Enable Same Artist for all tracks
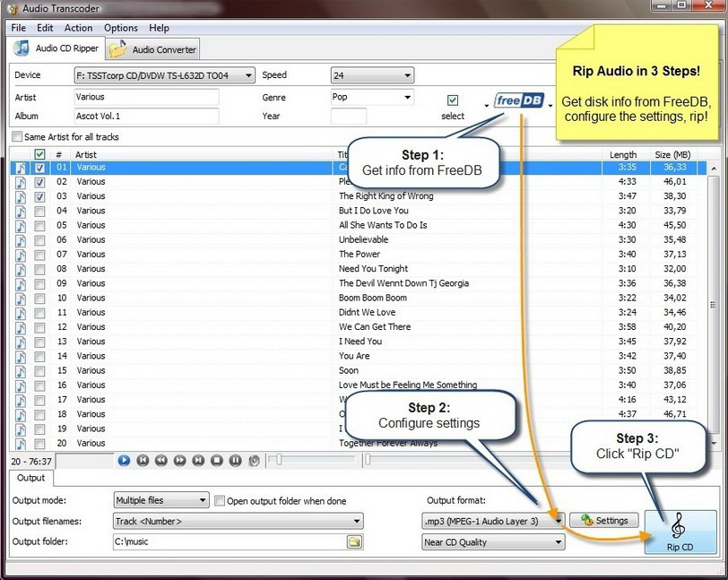 click(17, 136)
